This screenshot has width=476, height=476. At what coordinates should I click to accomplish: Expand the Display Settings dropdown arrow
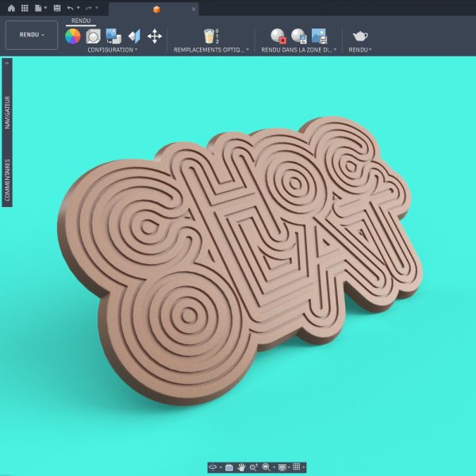point(290,467)
